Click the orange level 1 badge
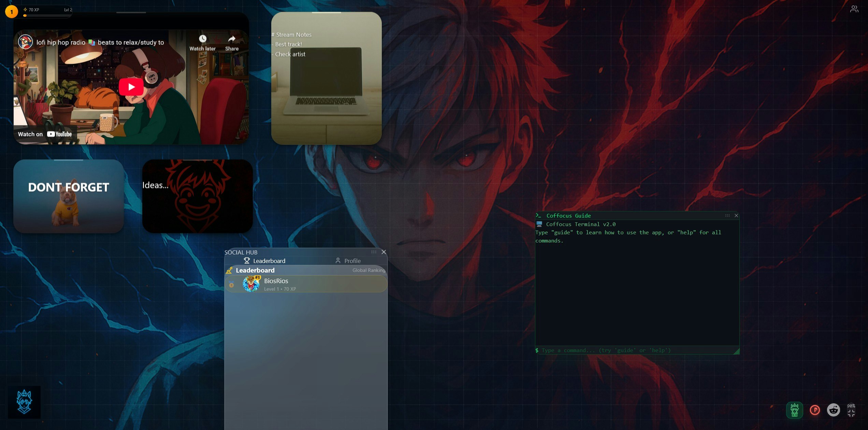This screenshot has height=430, width=868. coord(12,12)
